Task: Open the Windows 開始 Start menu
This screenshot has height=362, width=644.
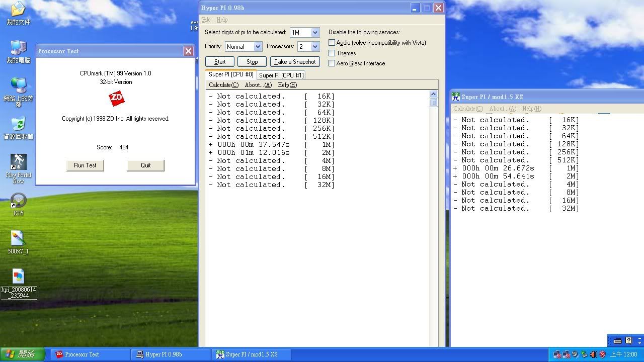Action: (22, 354)
